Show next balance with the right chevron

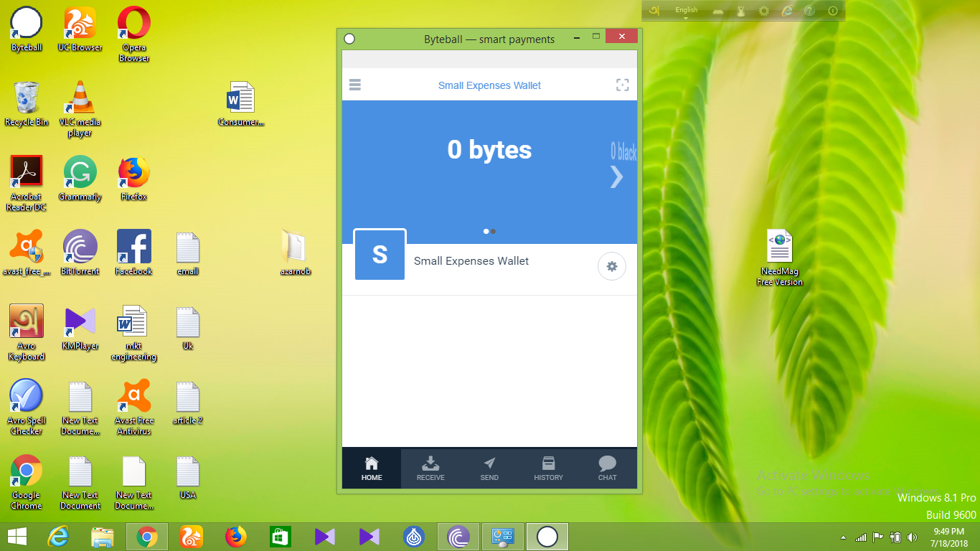tap(616, 176)
